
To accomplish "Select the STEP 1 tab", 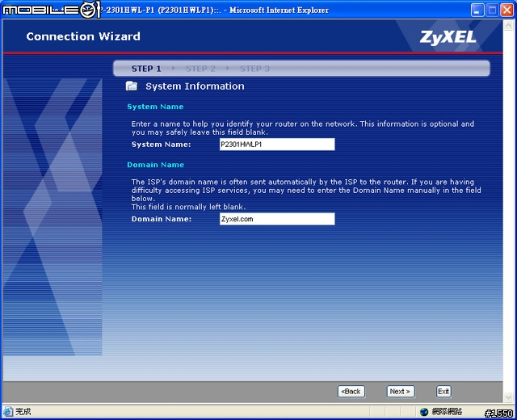I will 146,69.
